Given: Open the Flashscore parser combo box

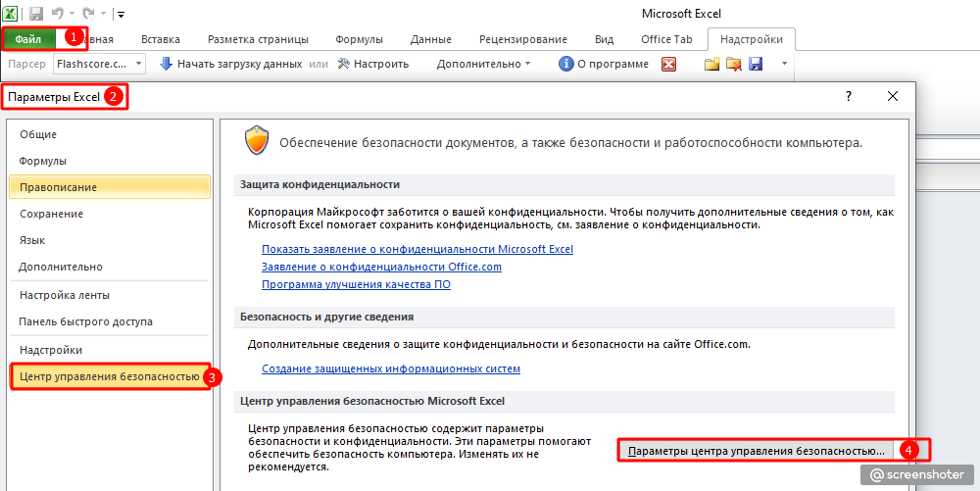Looking at the screenshot, I should click(x=99, y=64).
